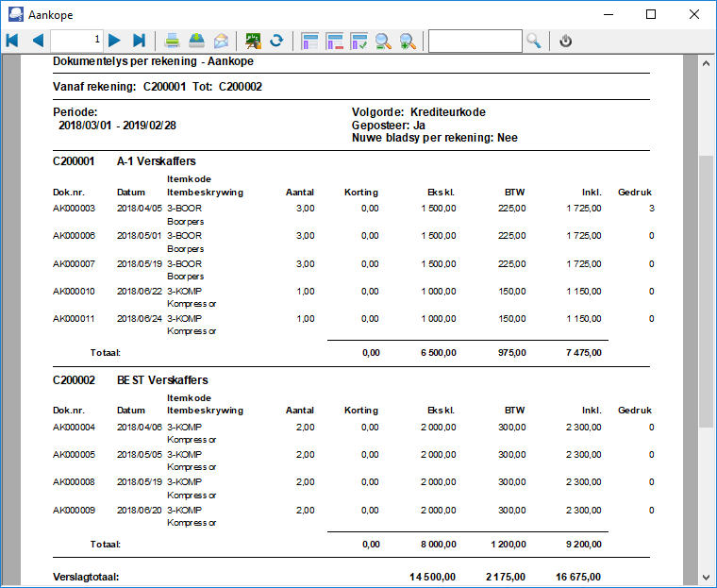The width and height of the screenshot is (717, 588).
Task: Click document number AK000005
Action: [75, 455]
